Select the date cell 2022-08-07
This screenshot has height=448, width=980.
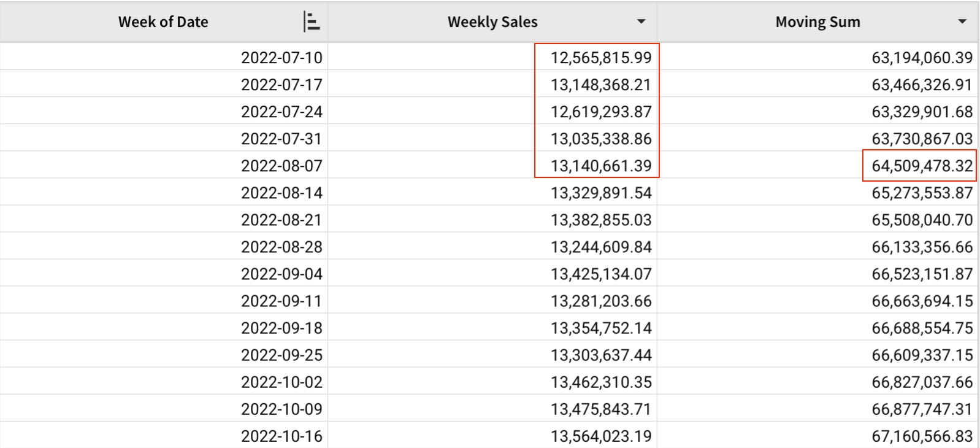click(281, 166)
